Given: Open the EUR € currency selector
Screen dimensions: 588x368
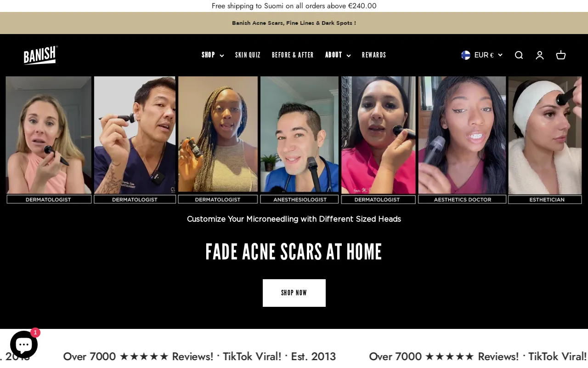Looking at the screenshot, I should 482,55.
